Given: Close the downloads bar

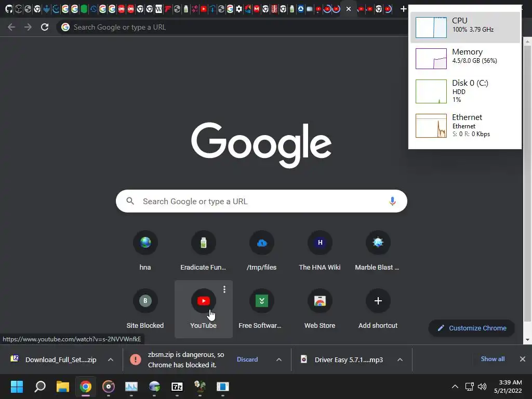Looking at the screenshot, I should pyautogui.click(x=523, y=359).
